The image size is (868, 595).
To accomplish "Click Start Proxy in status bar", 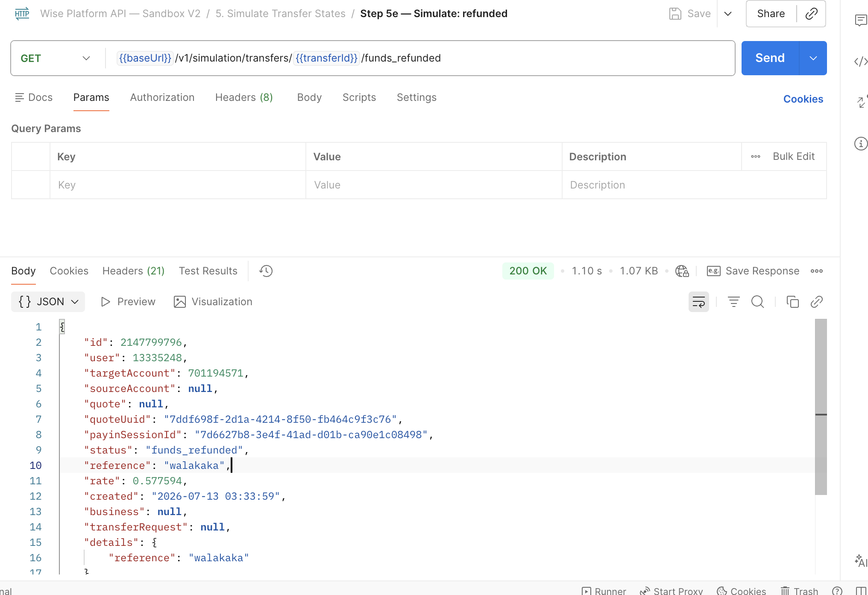I will [x=671, y=591].
